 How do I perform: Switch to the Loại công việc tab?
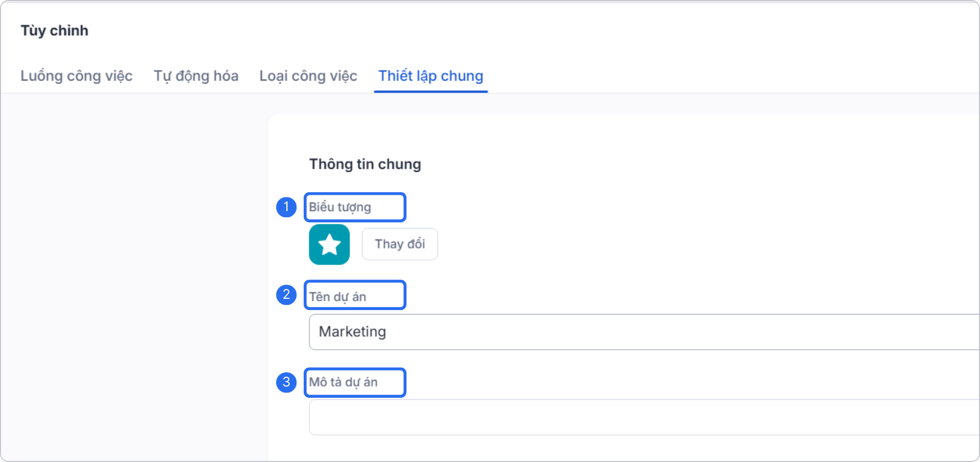[x=308, y=75]
